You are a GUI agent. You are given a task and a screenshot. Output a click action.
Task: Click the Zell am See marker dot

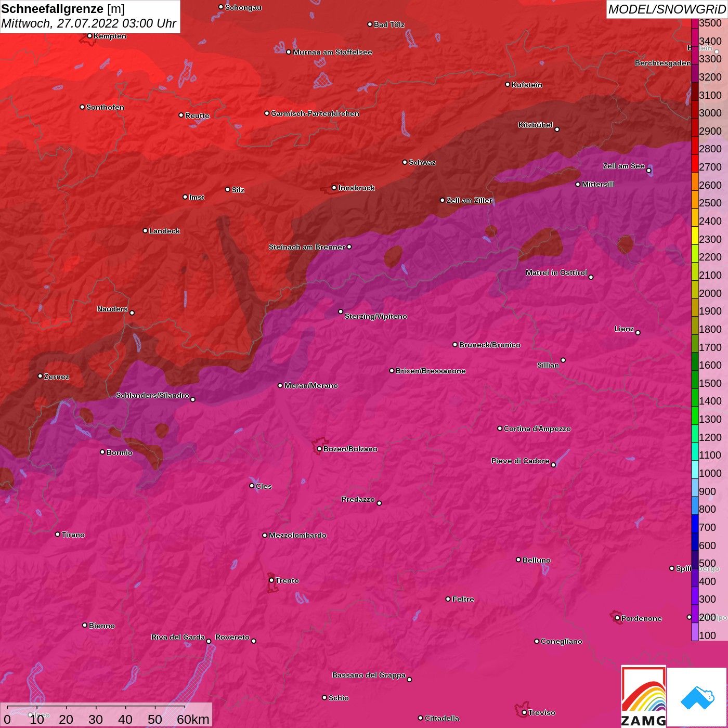point(648,171)
